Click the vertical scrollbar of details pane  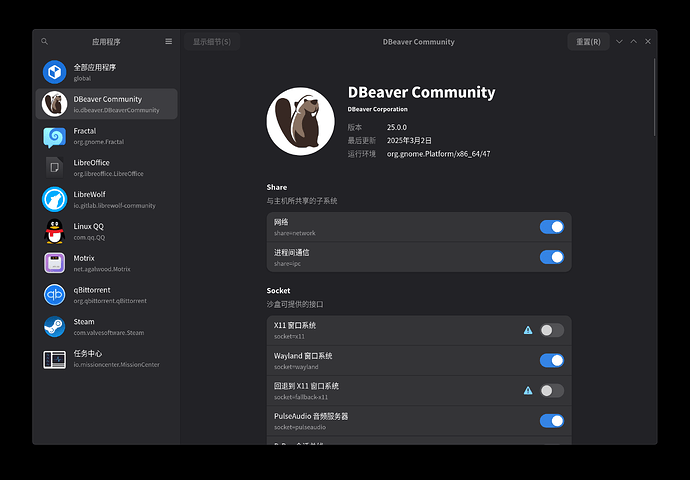[654, 97]
